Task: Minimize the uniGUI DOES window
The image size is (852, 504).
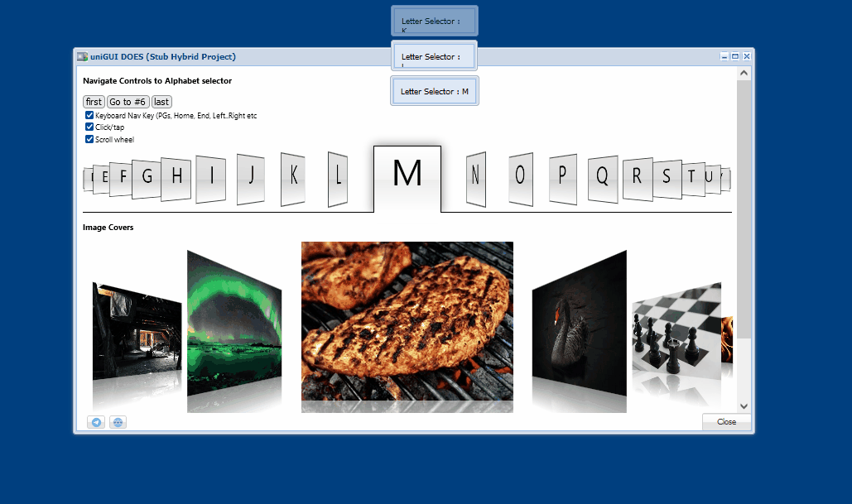Action: click(724, 56)
